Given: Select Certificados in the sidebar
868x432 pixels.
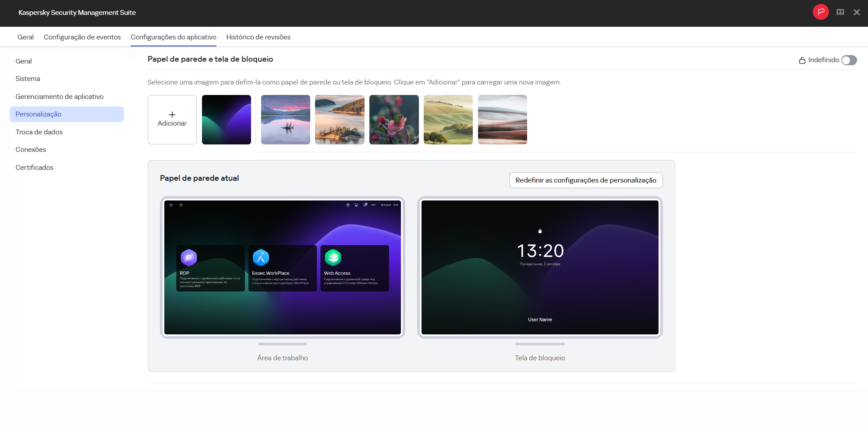Looking at the screenshot, I should click(x=34, y=167).
